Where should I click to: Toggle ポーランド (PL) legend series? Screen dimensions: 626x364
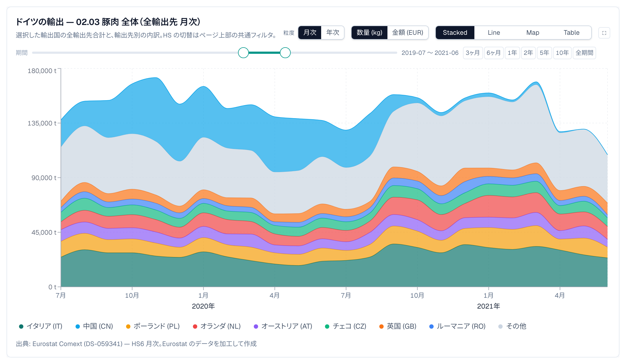153,326
